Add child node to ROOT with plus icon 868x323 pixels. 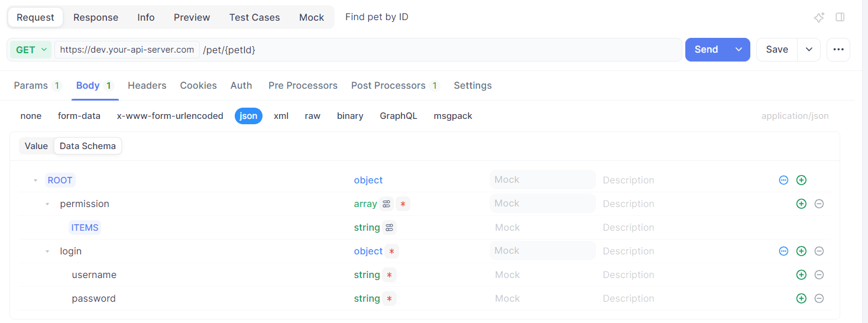pos(801,180)
